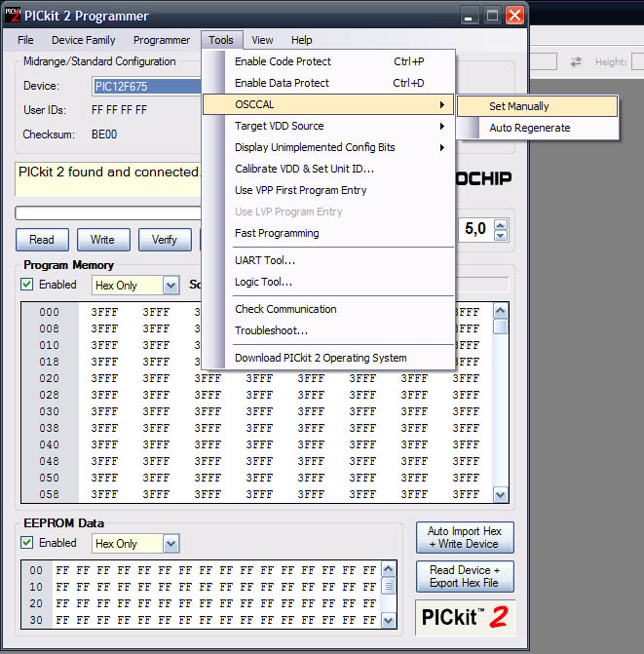The height and width of the screenshot is (654, 644).
Task: Click the Verify button
Action: click(165, 240)
